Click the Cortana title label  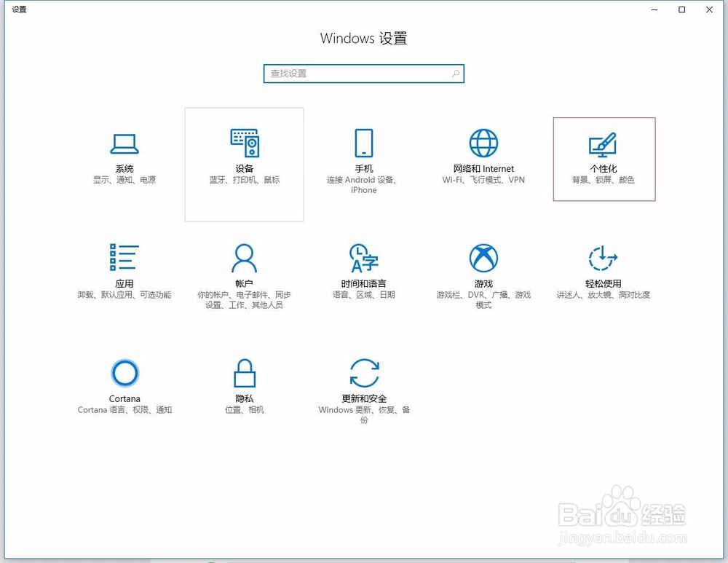click(124, 398)
